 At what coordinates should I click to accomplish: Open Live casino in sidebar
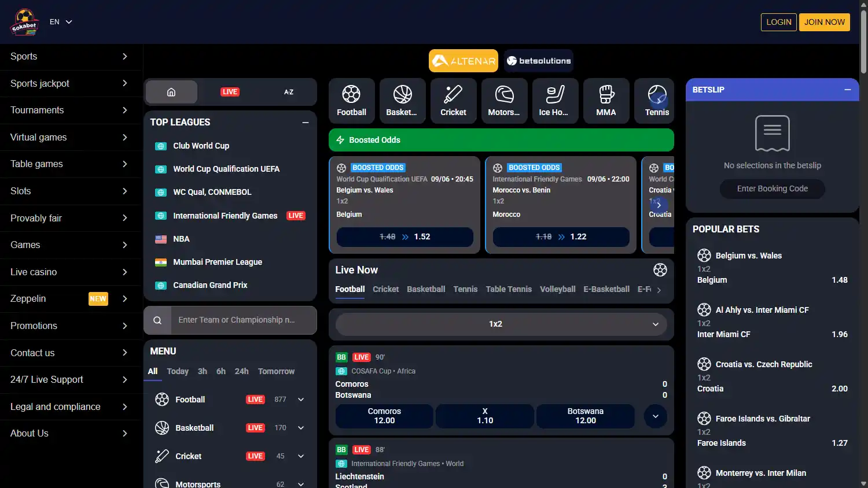tap(71, 272)
